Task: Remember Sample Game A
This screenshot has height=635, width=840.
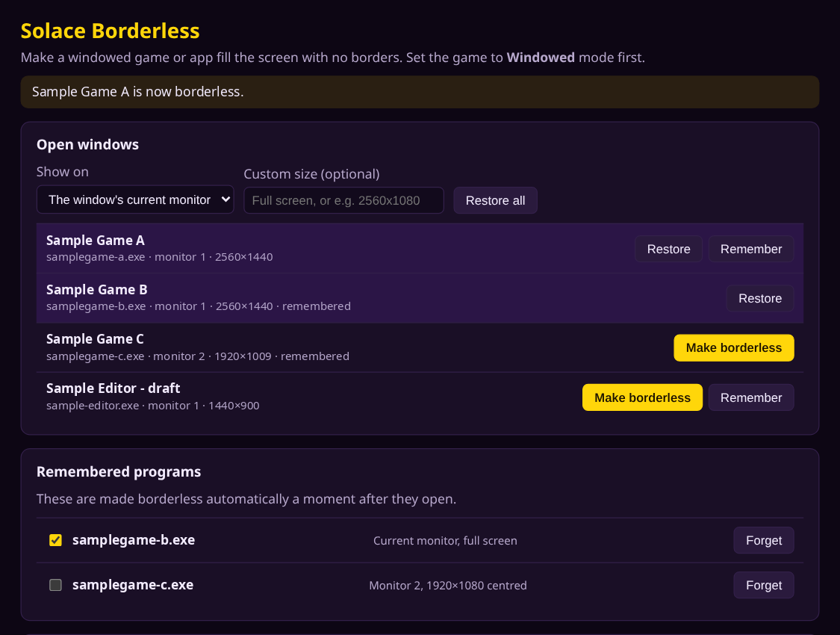Action: pyautogui.click(x=751, y=250)
